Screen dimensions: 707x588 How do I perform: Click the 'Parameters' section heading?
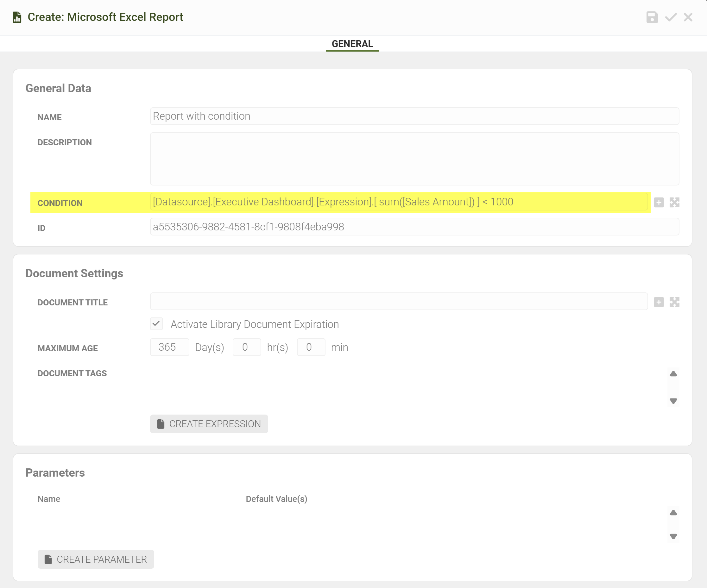tap(55, 473)
